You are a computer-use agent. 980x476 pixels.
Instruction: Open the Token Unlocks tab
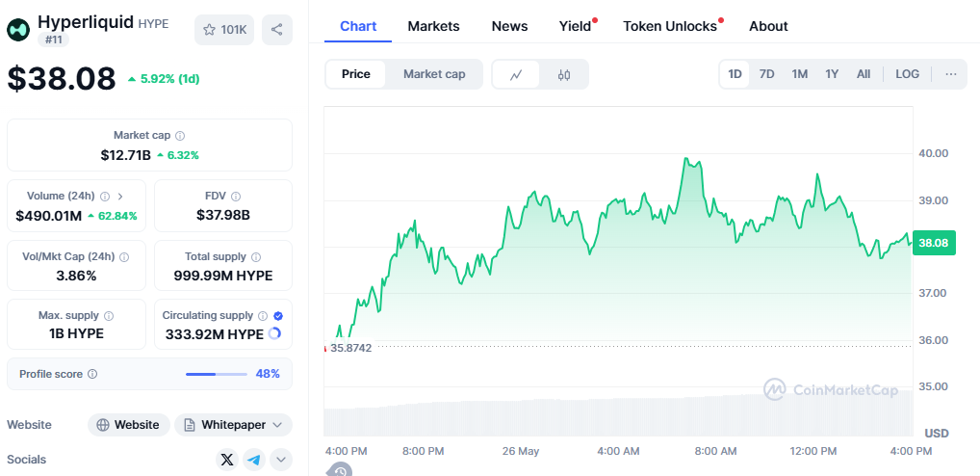coord(670,26)
